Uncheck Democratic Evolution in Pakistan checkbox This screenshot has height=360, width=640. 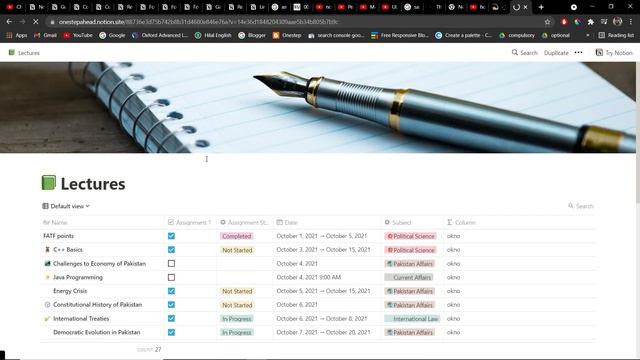pyautogui.click(x=171, y=332)
